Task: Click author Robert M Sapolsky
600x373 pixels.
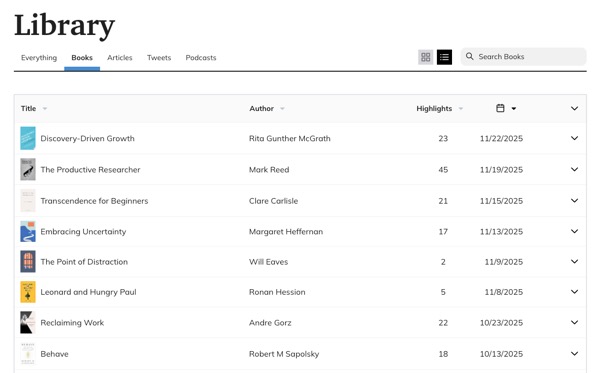Action: [284, 354]
